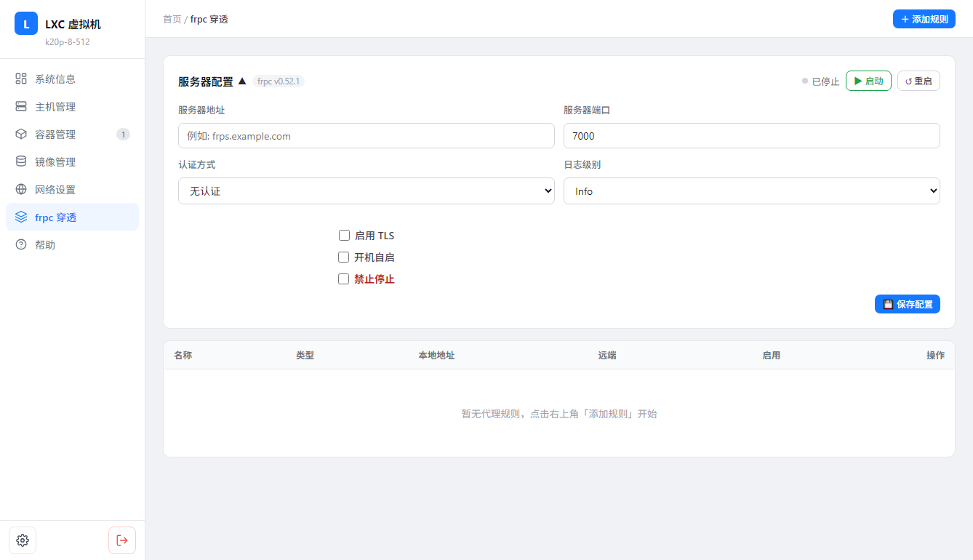Click the 帮助 question mark icon
Screen dimensions: 973x560
tap(21, 244)
